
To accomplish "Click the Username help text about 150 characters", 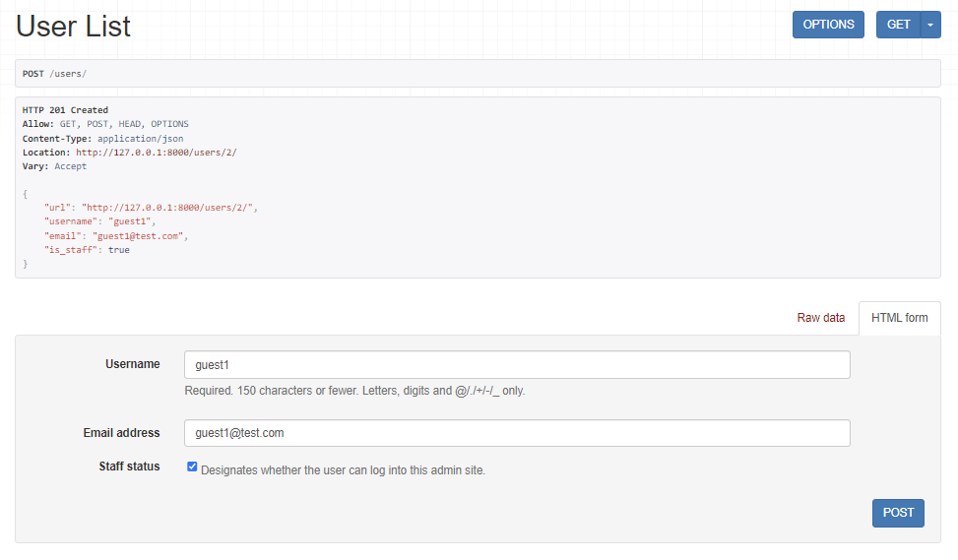I will tap(354, 391).
